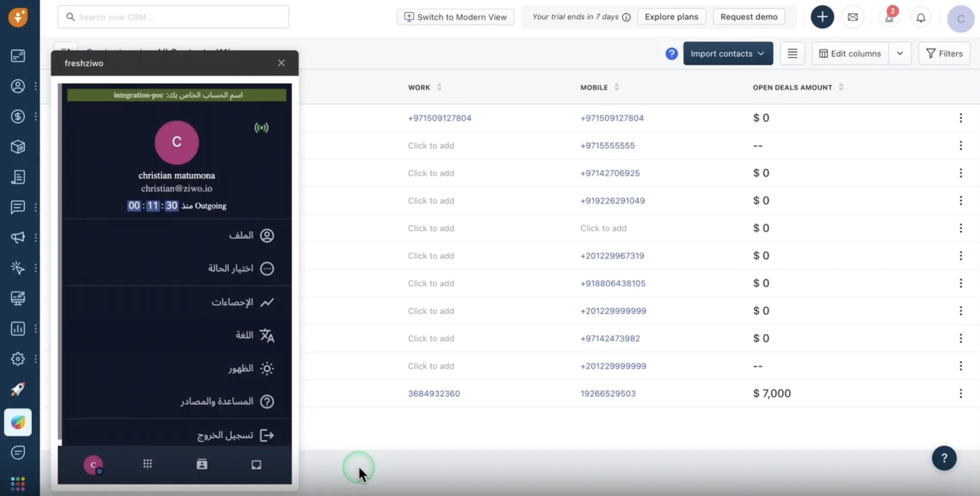Open the call history icon in freshziwo
This screenshot has width=980, height=496.
256,465
